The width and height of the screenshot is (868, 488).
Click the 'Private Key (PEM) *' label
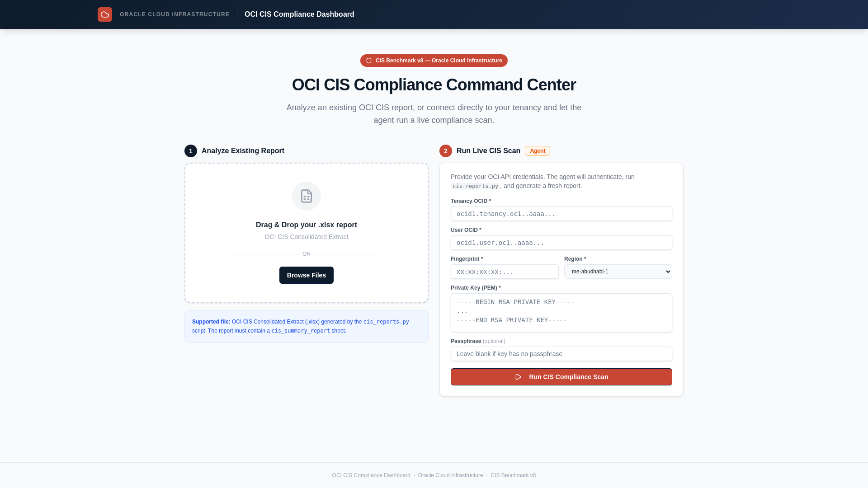[476, 288]
